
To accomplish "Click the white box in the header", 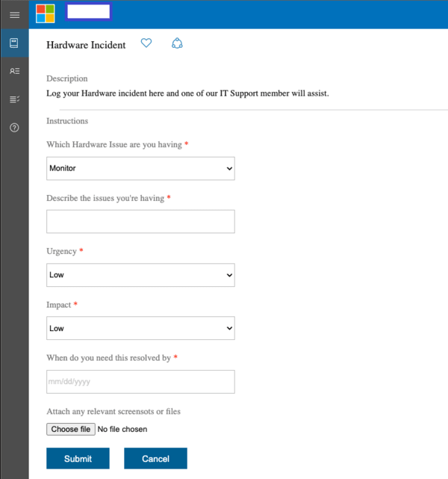I will 89,12.
